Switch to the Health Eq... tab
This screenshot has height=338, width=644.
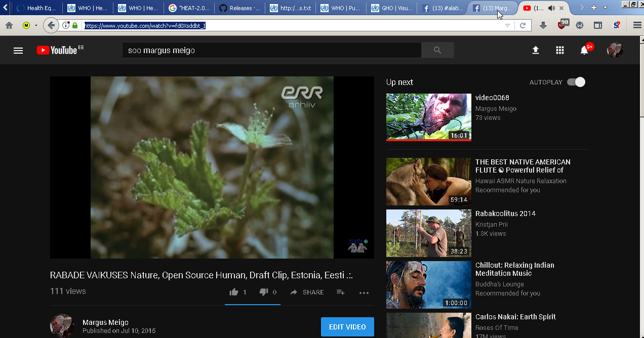pos(36,8)
